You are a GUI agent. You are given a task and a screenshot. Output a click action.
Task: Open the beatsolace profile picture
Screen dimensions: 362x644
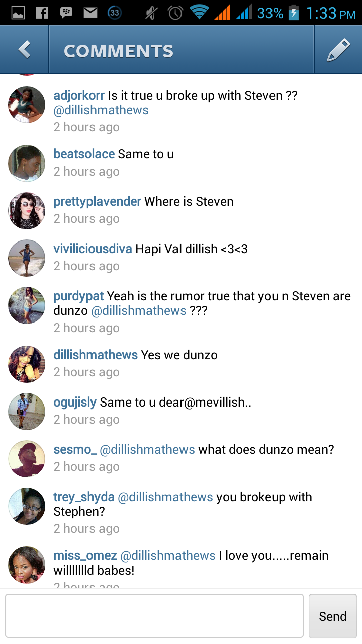pos(27,164)
